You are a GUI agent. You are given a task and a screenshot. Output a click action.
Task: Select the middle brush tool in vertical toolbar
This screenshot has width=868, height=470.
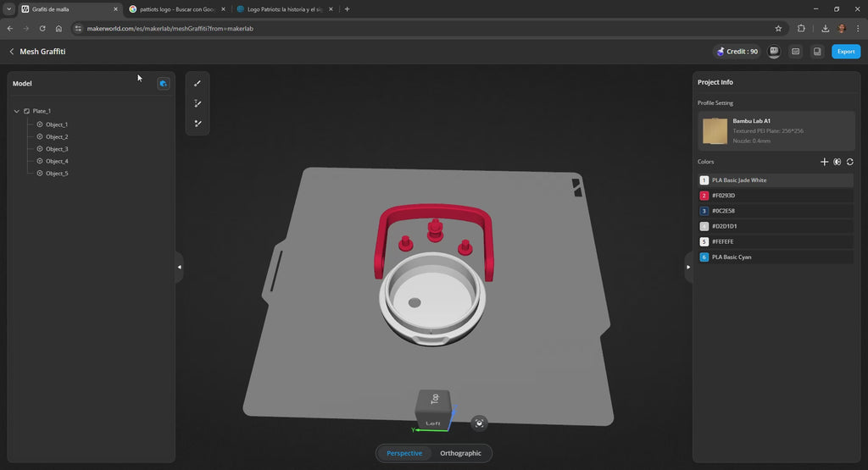[198, 103]
